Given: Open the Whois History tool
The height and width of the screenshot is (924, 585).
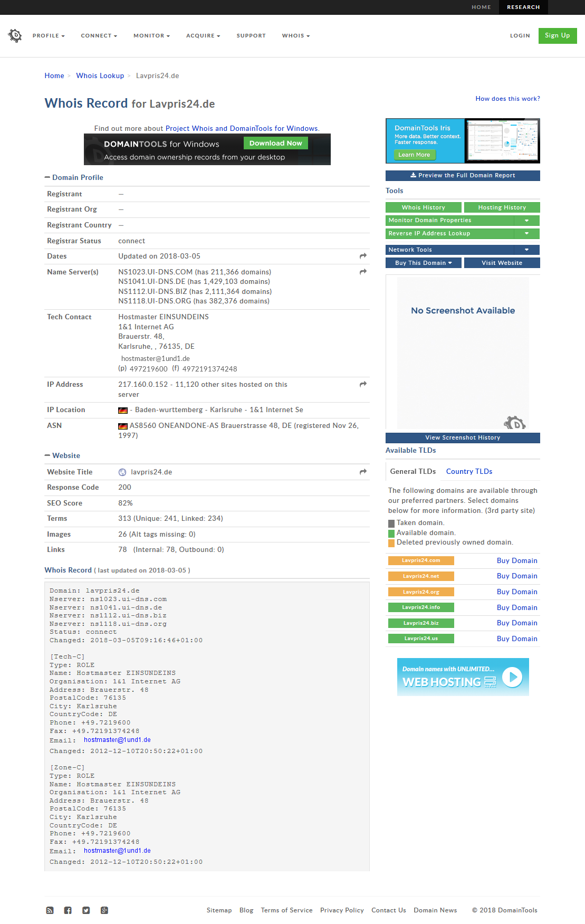Looking at the screenshot, I should coord(424,208).
